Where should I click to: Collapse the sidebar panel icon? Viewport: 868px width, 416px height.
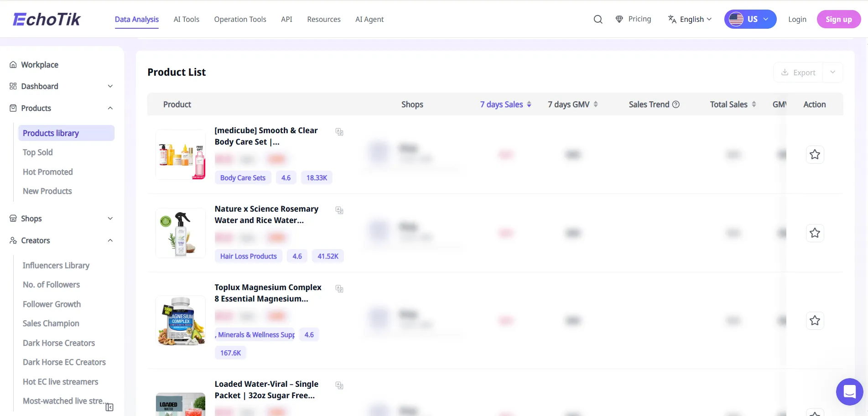coord(109,407)
